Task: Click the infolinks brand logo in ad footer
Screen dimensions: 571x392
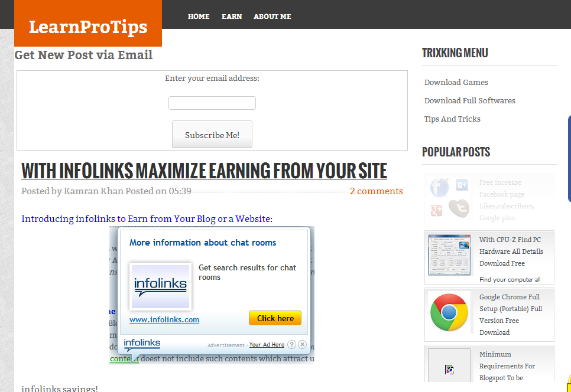Action: pos(142,344)
